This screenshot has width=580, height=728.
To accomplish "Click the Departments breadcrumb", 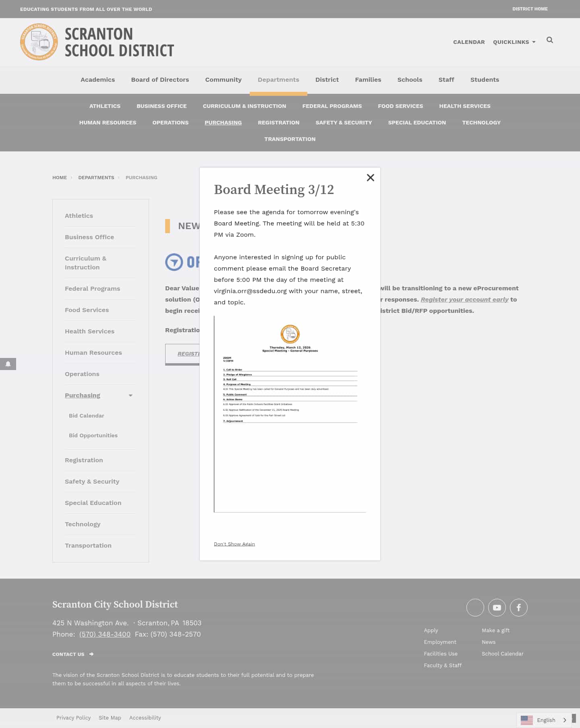I will click(x=96, y=178).
